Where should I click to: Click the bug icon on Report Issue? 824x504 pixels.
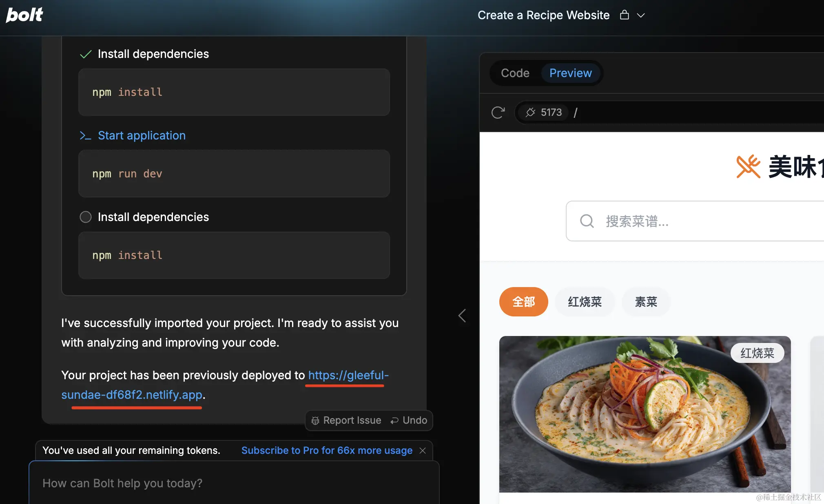315,420
